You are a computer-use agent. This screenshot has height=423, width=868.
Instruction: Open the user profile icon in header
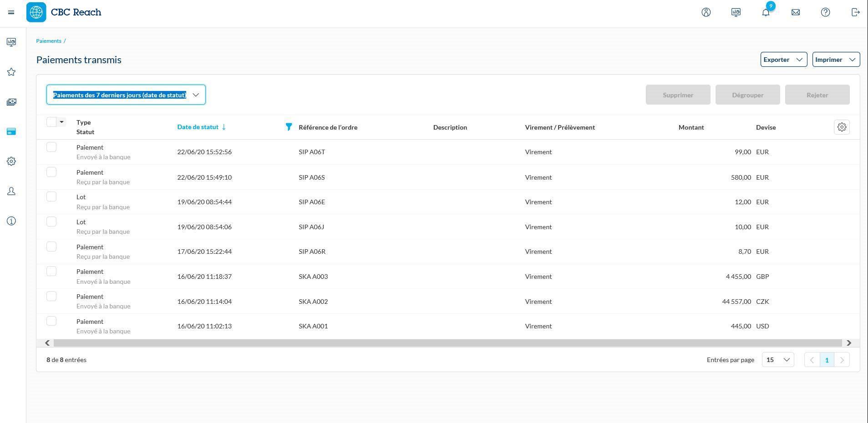pyautogui.click(x=706, y=12)
